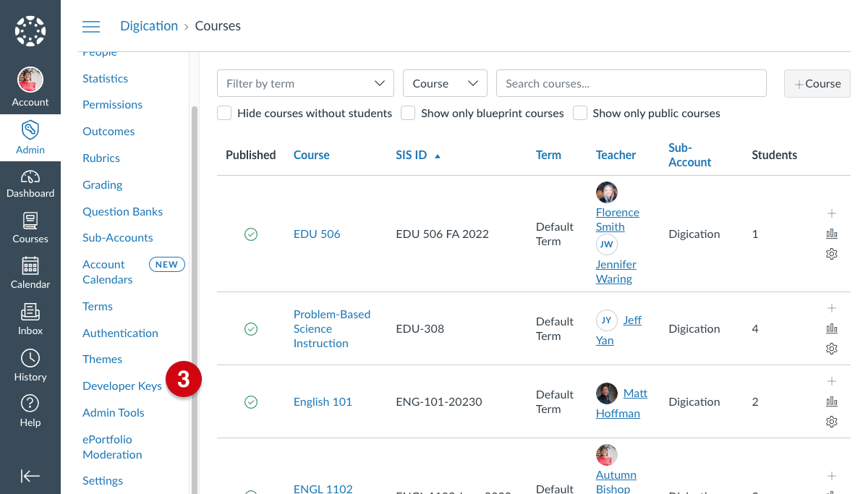Open settings gear for Problem-Based Science Instruction
The height and width of the screenshot is (494, 868).
coord(832,349)
